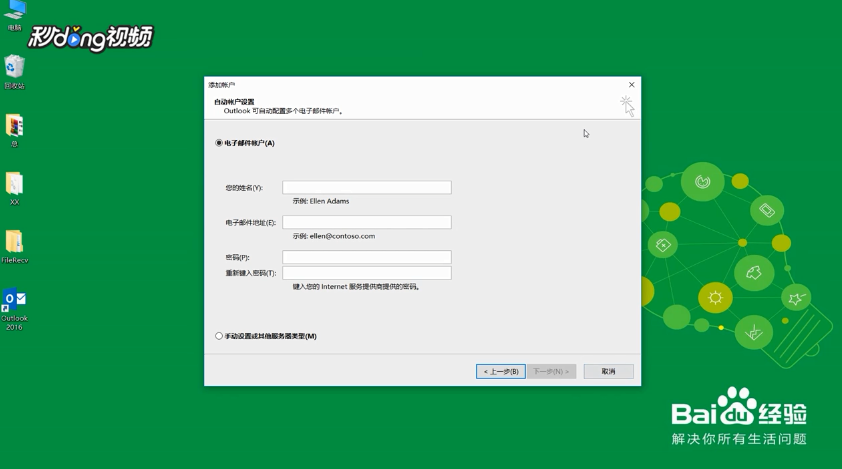Open the computer desktop icon
Screen dimensions: 842x469
click(x=14, y=14)
